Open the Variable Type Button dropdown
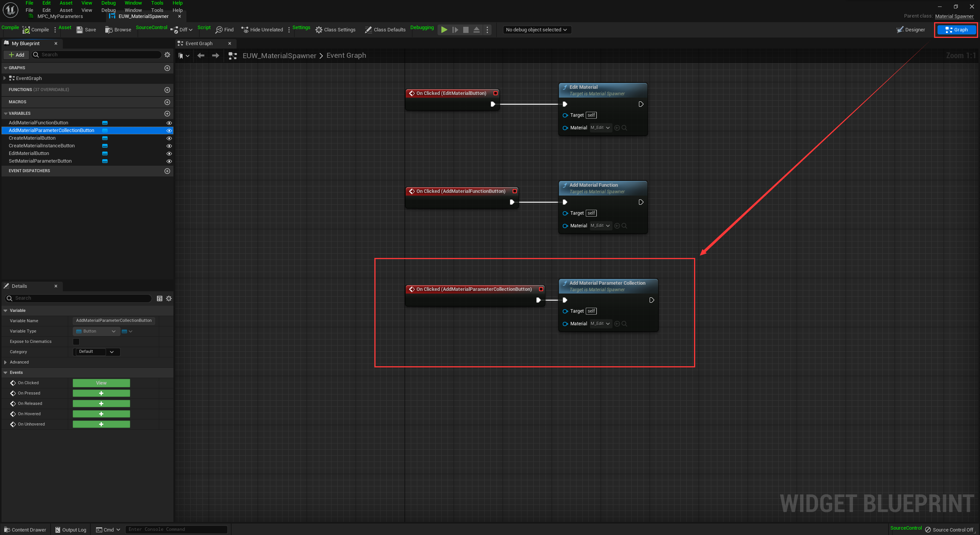This screenshot has height=535, width=980. (x=96, y=331)
